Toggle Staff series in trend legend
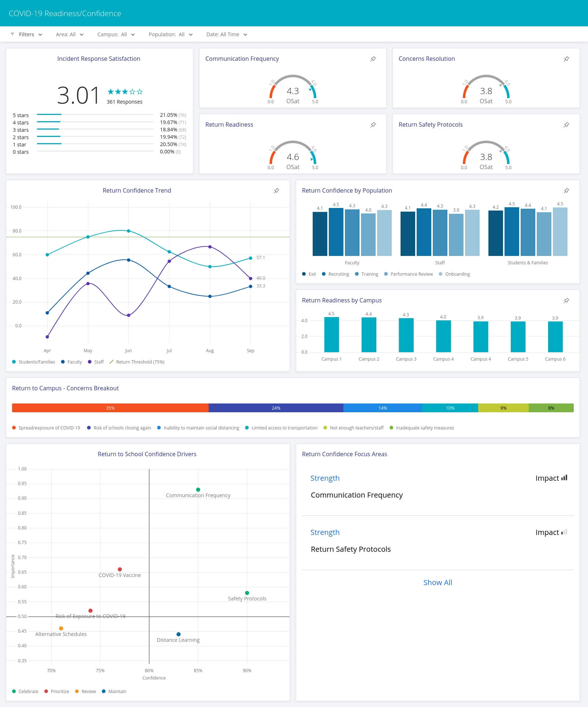Image resolution: width=588 pixels, height=707 pixels. click(x=96, y=362)
